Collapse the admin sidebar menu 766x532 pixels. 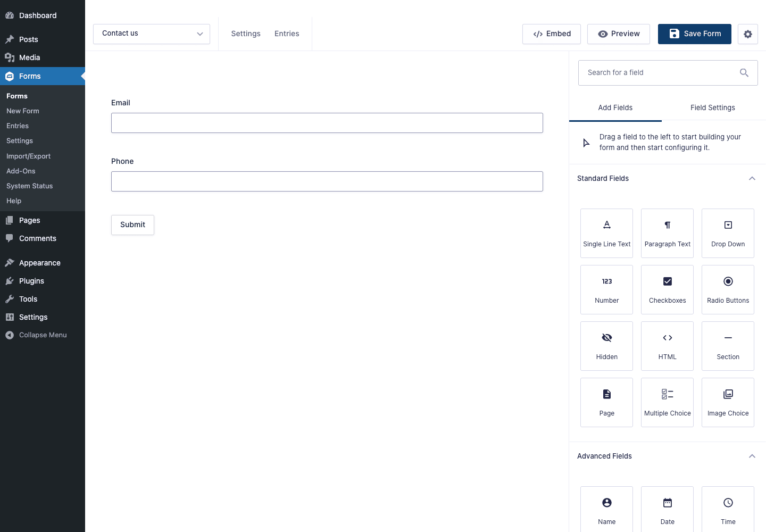(x=43, y=335)
